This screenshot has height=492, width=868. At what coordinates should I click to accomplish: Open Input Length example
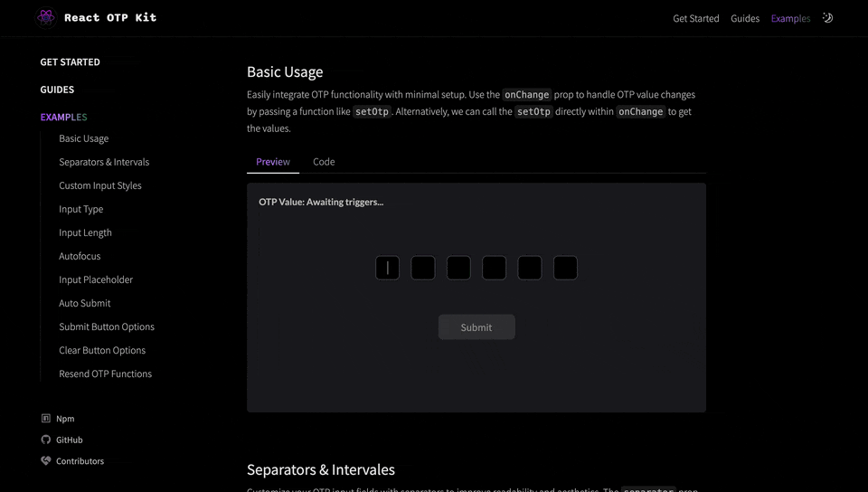tap(85, 232)
